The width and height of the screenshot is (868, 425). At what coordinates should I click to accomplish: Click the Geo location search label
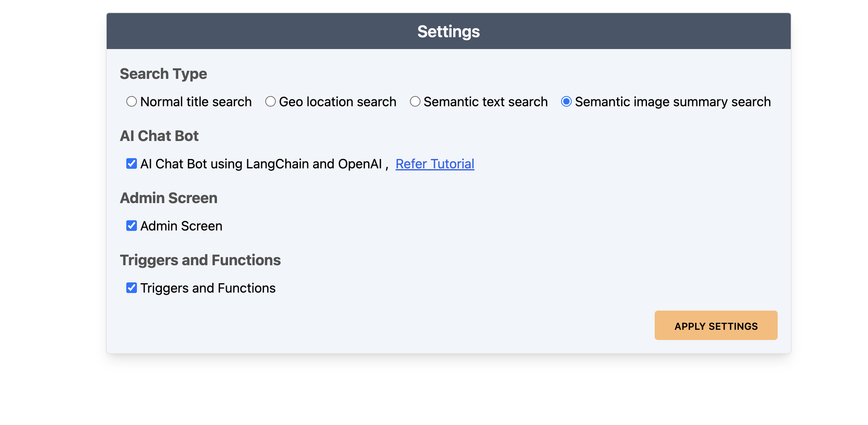[x=337, y=102]
